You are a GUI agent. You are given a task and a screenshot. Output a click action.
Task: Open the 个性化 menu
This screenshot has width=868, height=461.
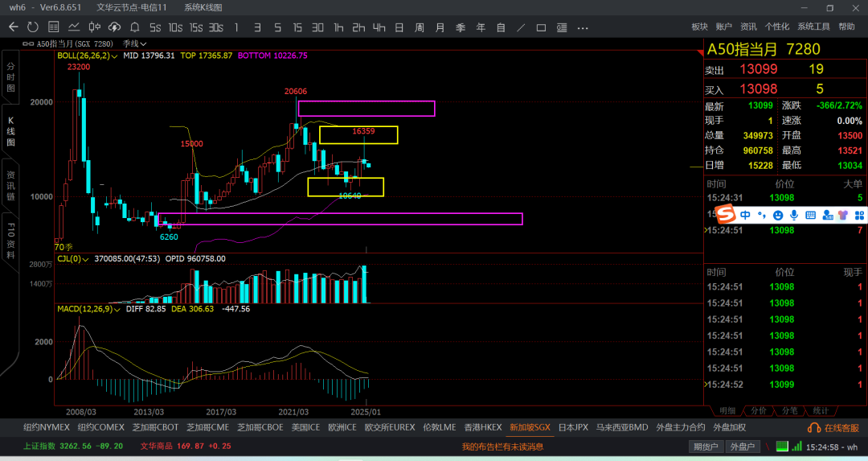776,27
